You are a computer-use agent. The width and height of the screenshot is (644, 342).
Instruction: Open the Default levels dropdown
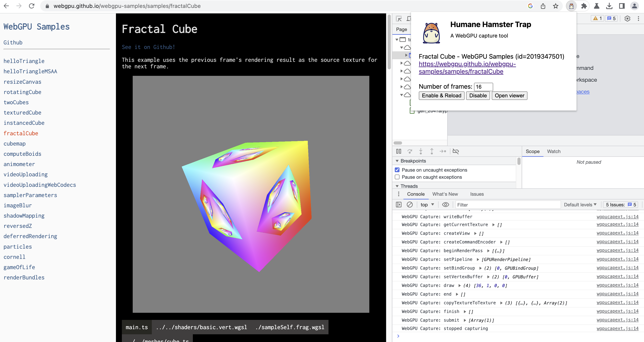point(580,205)
